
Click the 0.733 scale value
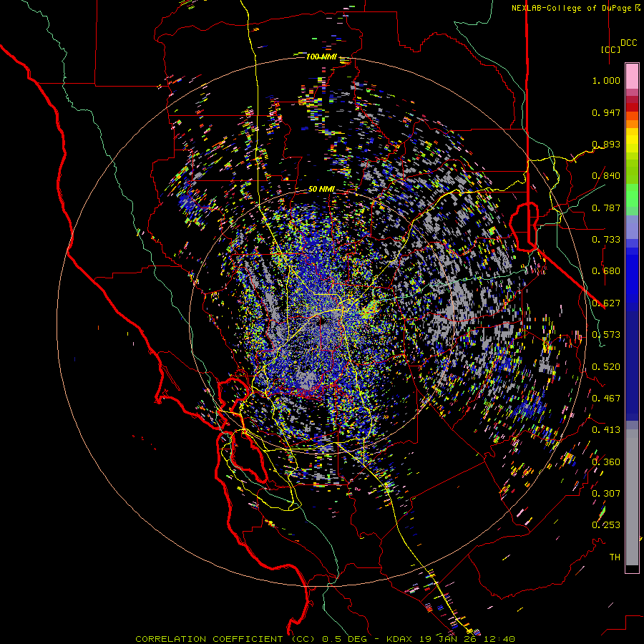pos(606,240)
